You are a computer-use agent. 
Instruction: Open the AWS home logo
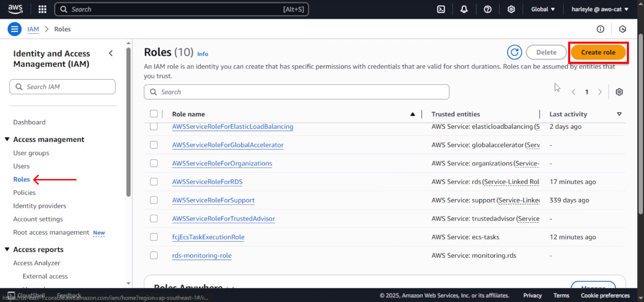15,9
